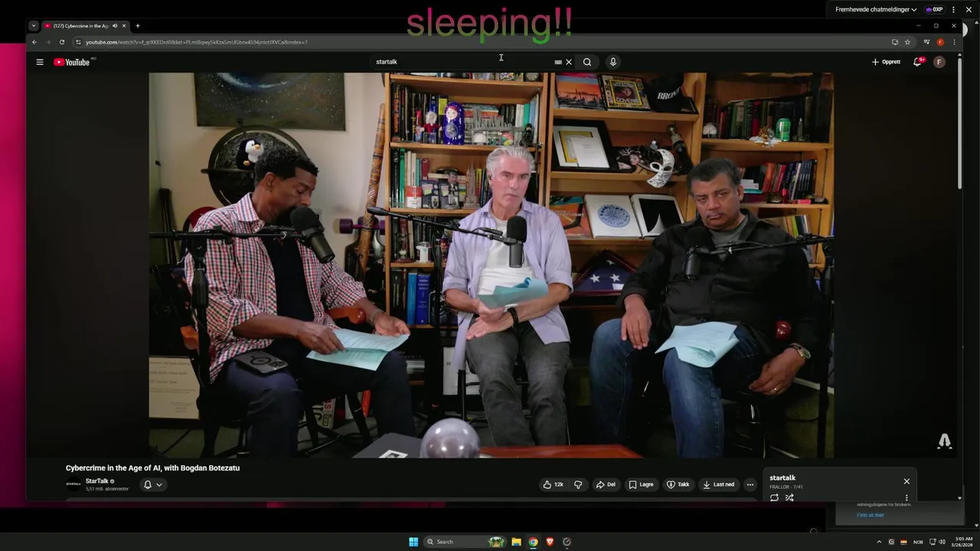Close the Cybercrime browser tab
This screenshot has height=551, width=980.
pos(124,26)
